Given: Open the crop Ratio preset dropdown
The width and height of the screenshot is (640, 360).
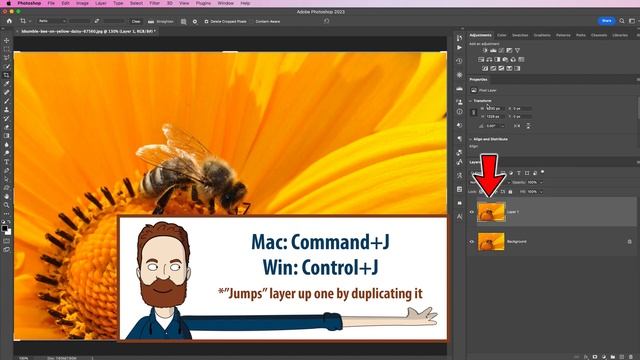Looking at the screenshot, I should tap(52, 21).
